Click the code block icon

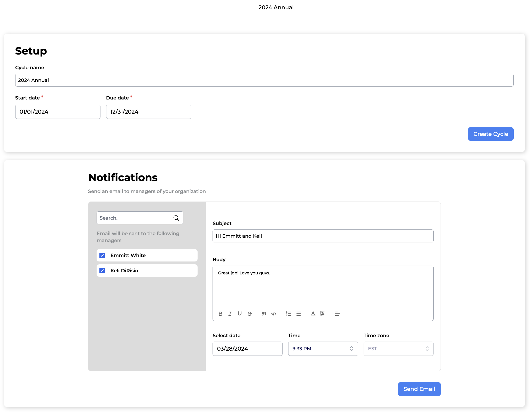(x=274, y=314)
